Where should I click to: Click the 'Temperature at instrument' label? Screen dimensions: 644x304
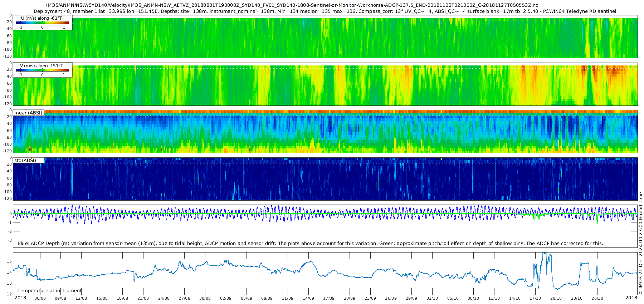click(49, 291)
